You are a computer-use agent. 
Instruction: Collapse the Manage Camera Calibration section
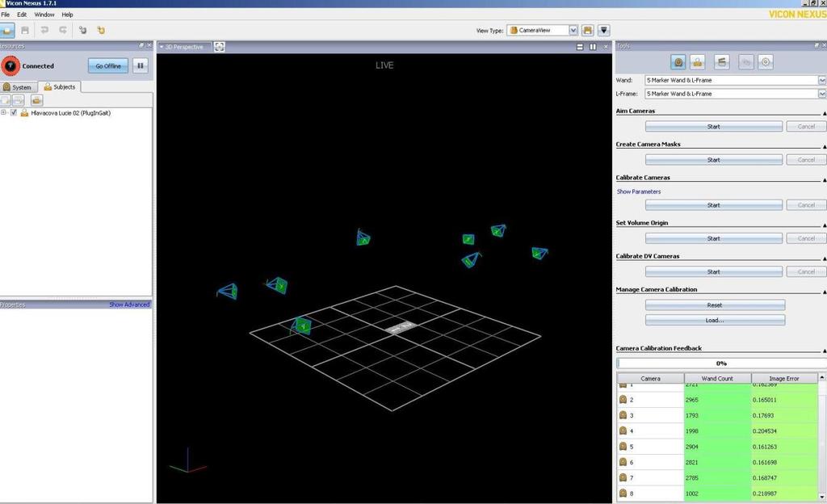(825, 292)
